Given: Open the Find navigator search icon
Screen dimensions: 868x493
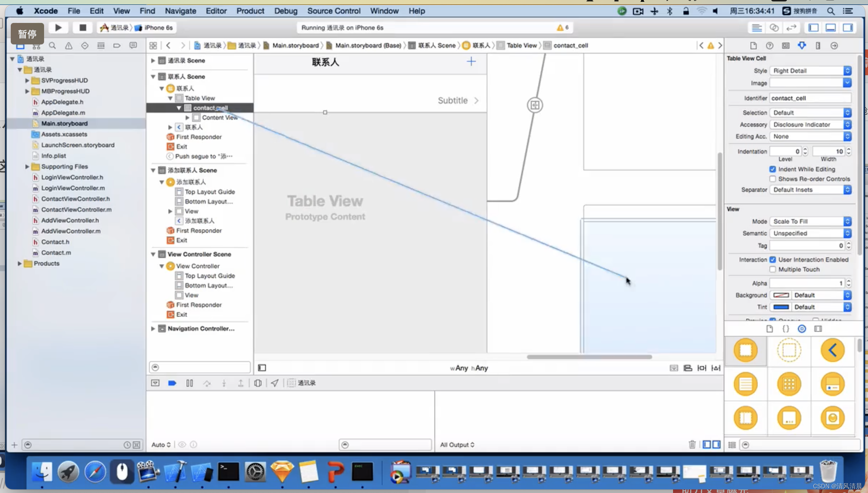Looking at the screenshot, I should coord(52,46).
